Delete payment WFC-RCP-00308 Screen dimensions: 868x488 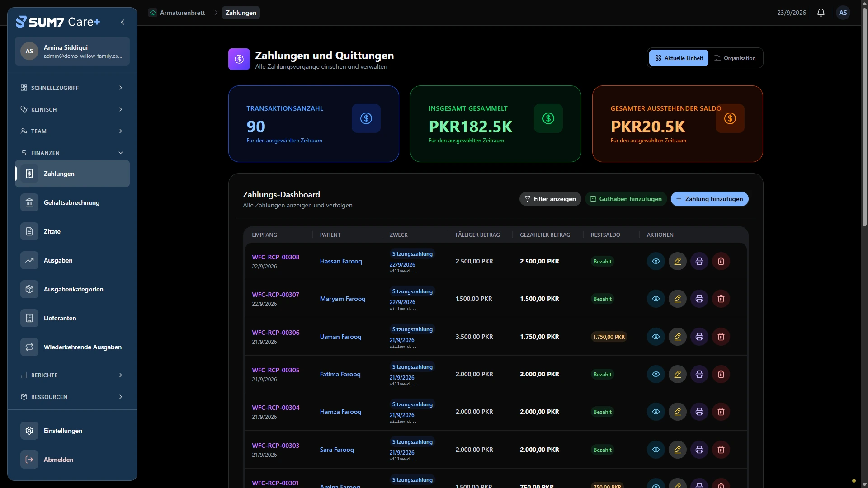tap(721, 261)
